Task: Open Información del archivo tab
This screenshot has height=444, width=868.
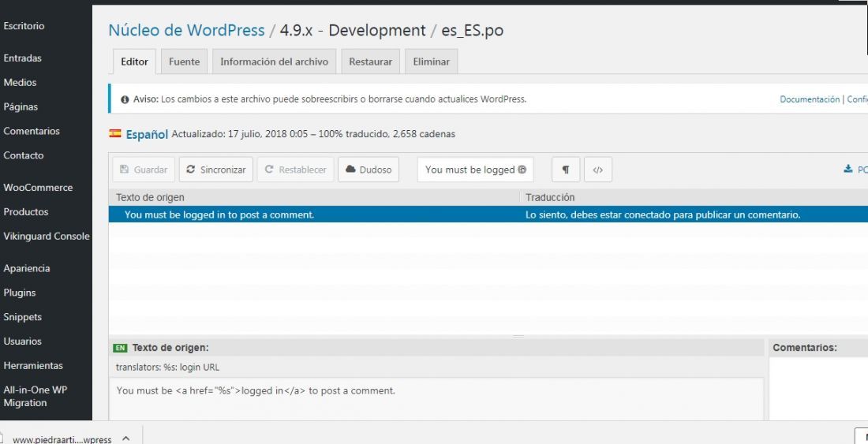Action: [274, 62]
